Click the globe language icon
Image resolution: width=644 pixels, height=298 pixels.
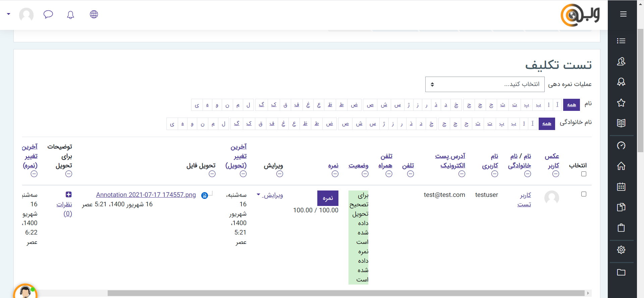94,14
